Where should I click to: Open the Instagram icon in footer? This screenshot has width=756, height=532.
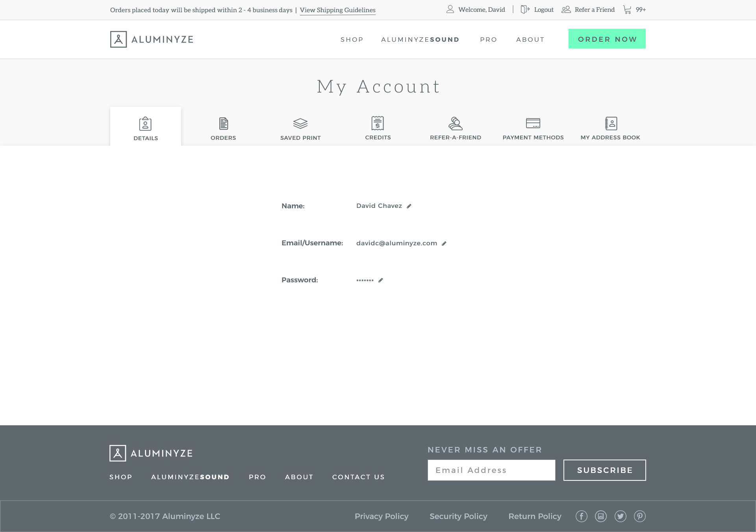point(601,516)
